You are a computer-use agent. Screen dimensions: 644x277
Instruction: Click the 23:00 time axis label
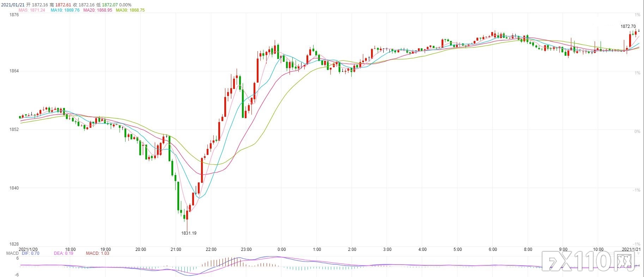(x=247, y=249)
